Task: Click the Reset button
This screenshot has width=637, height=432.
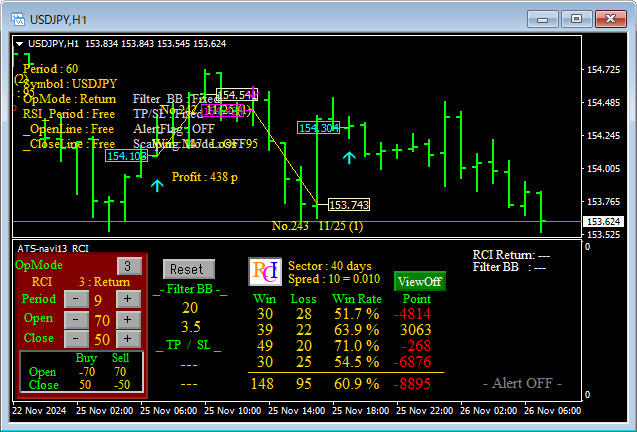Action: (188, 269)
